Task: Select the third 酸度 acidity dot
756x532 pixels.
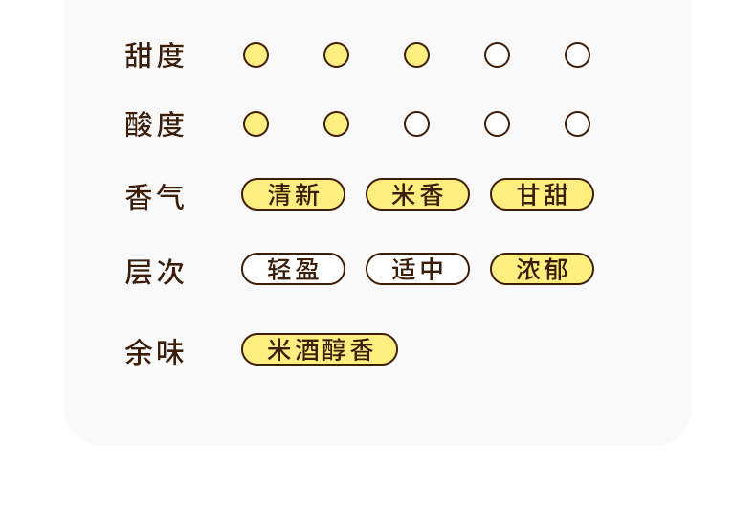Action: pyautogui.click(x=416, y=124)
